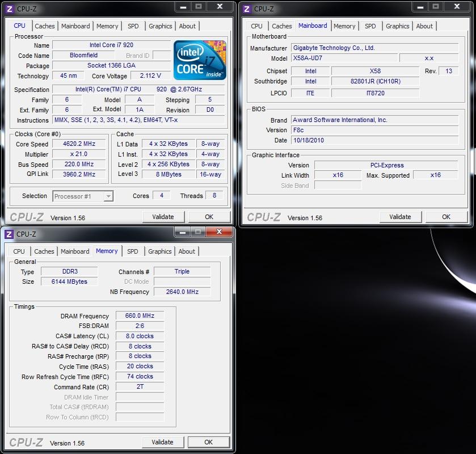Click the Core Voltage value '2.112 V'
The height and width of the screenshot is (454, 476).
click(150, 75)
